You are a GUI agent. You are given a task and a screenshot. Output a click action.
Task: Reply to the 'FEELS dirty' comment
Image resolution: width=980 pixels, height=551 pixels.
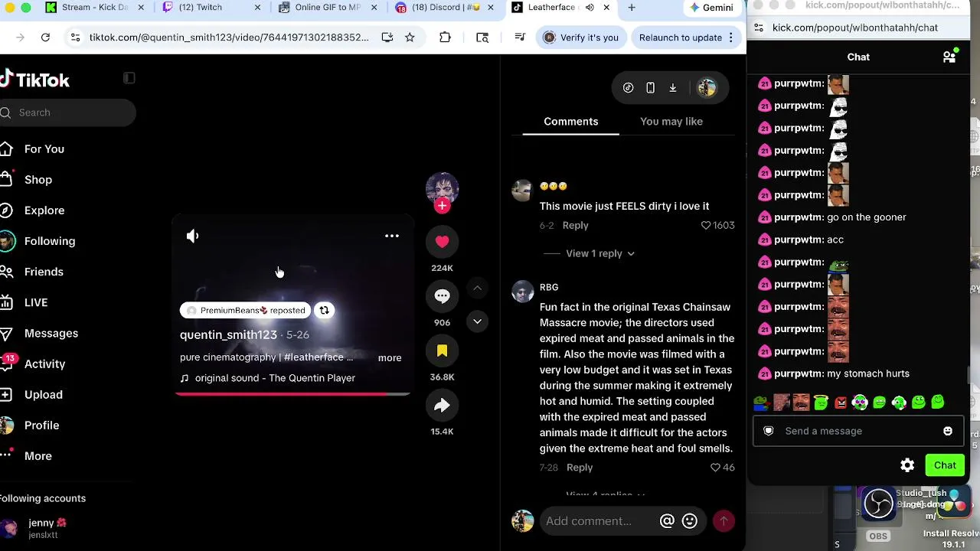point(575,225)
